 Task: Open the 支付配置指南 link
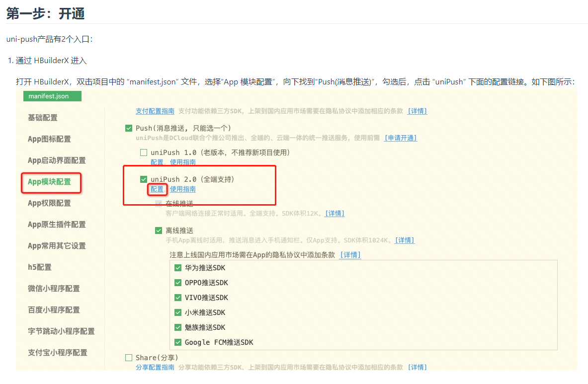point(155,111)
